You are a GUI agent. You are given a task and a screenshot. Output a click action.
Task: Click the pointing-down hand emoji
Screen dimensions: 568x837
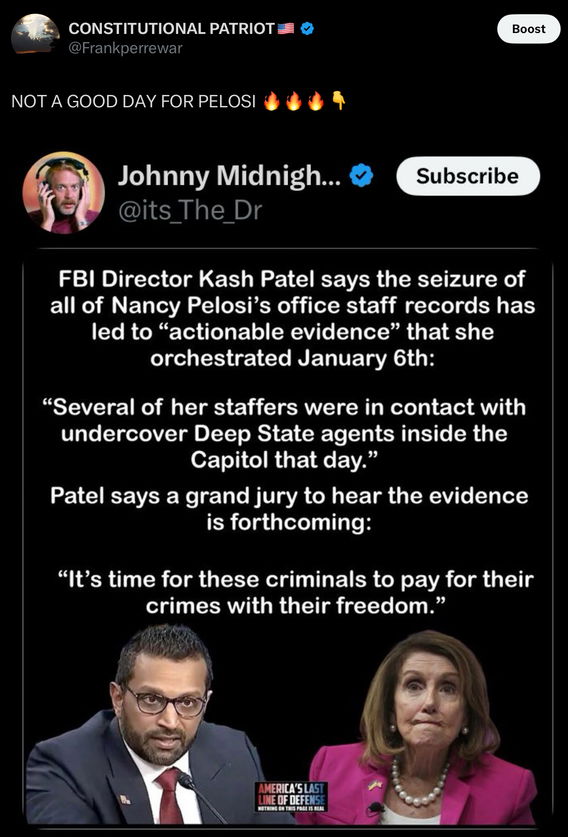click(x=338, y=100)
